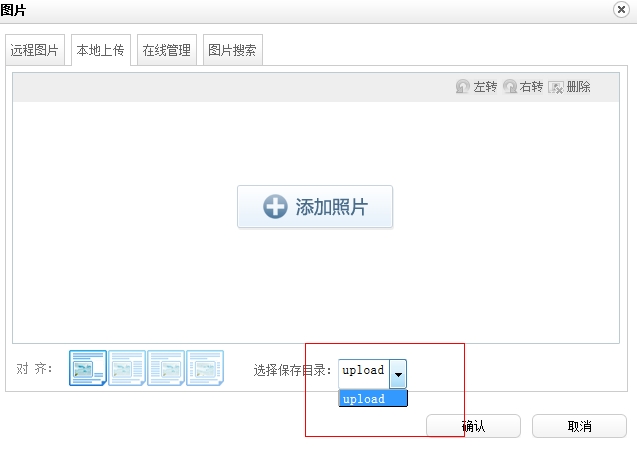The image size is (637, 453).
Task: Click the 删除 delete image tool
Action: pos(569,87)
